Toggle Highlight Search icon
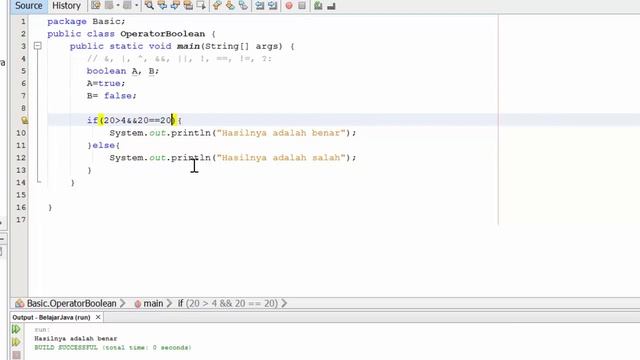This screenshot has width=640, height=360. pos(188,5)
